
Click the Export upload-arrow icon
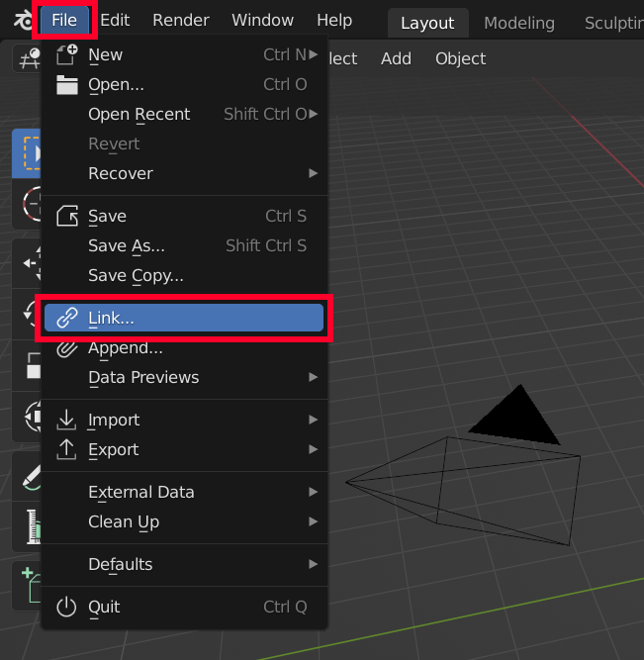(x=66, y=449)
